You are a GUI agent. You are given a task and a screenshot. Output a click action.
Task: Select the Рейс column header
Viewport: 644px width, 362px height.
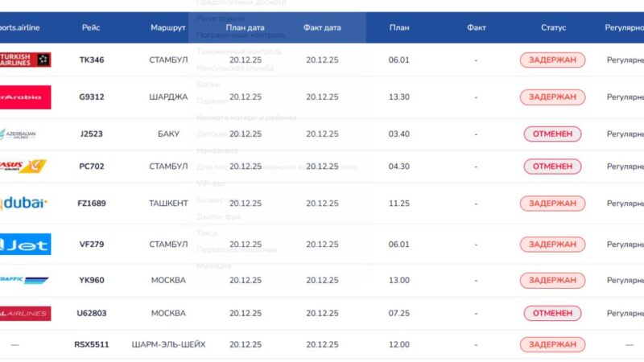tap(91, 28)
